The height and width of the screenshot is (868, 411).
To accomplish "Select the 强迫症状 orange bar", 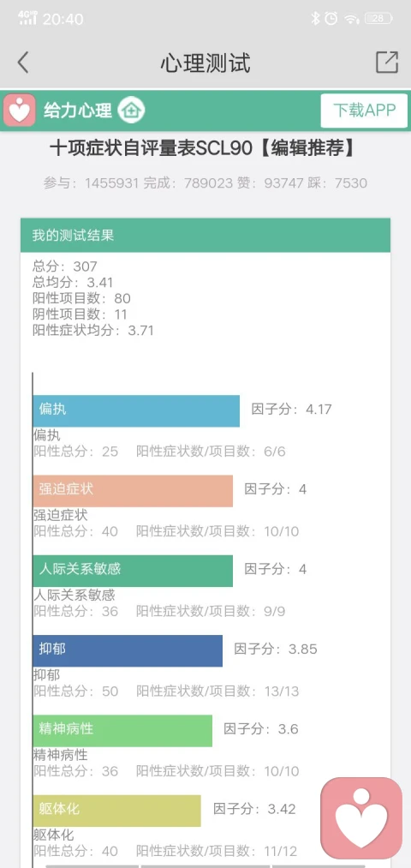I will click(133, 490).
